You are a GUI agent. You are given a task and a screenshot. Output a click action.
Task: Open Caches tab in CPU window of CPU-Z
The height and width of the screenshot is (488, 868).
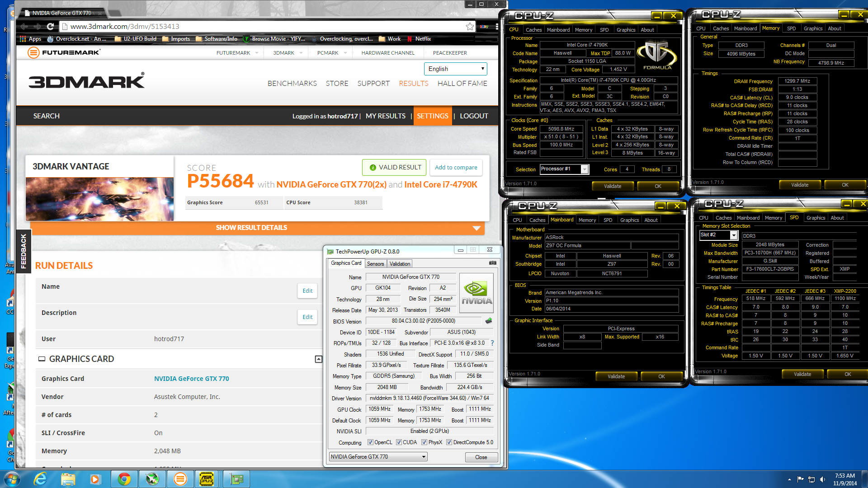[x=533, y=30]
